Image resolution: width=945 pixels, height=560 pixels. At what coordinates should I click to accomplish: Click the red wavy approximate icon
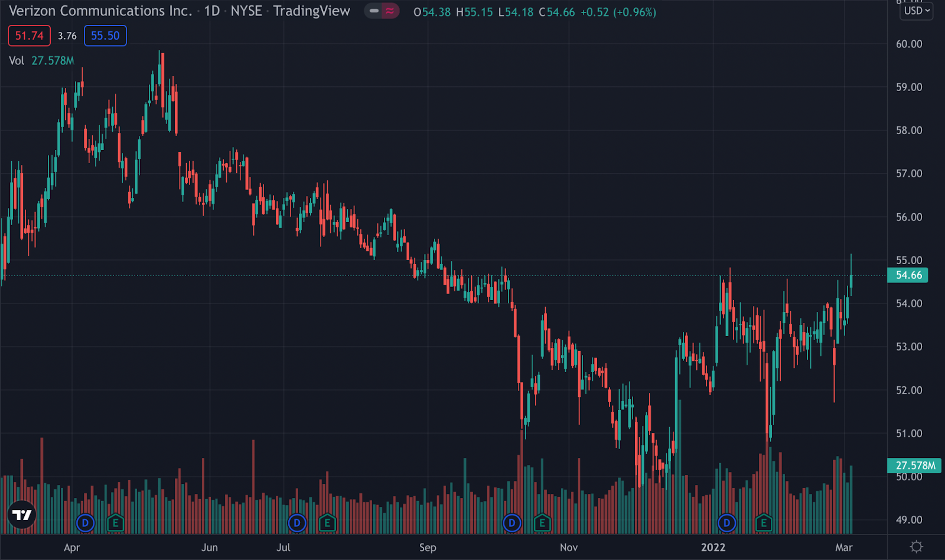point(390,11)
